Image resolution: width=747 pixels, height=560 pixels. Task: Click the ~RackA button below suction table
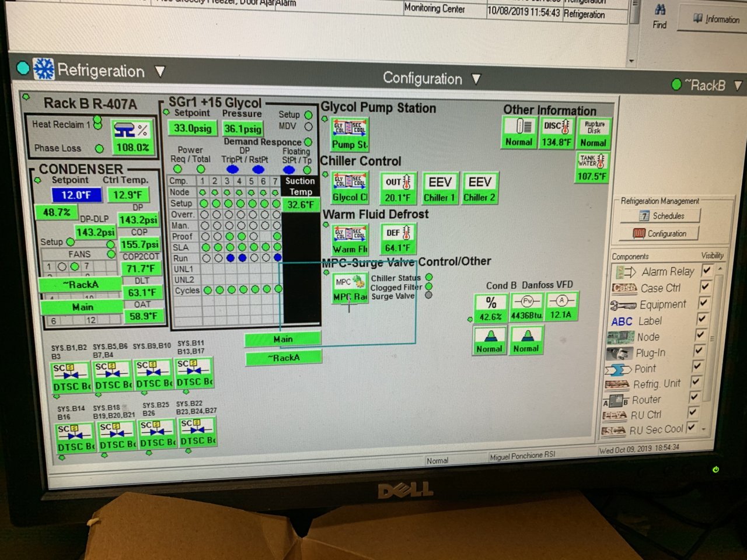pyautogui.click(x=284, y=358)
